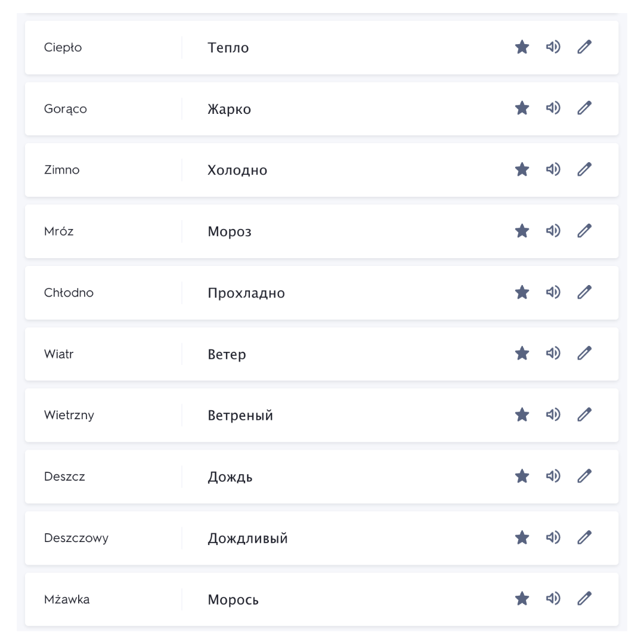The width and height of the screenshot is (644, 644).
Task: Listen to Прохладно pronunciation
Action: pos(553,292)
